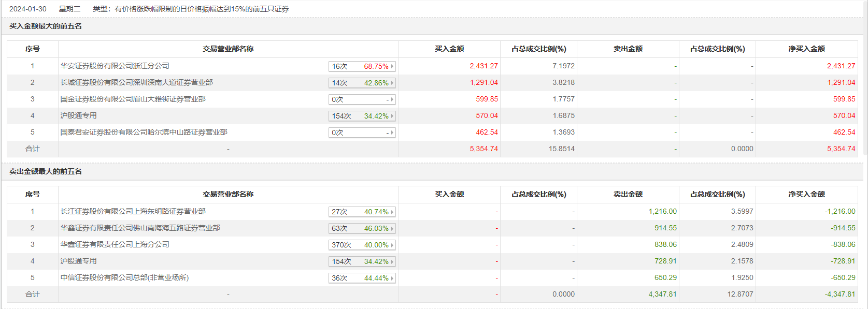Click 华鑫证券佛山南海海五路证券营业部 link
The width and height of the screenshot is (868, 309).
tap(140, 228)
